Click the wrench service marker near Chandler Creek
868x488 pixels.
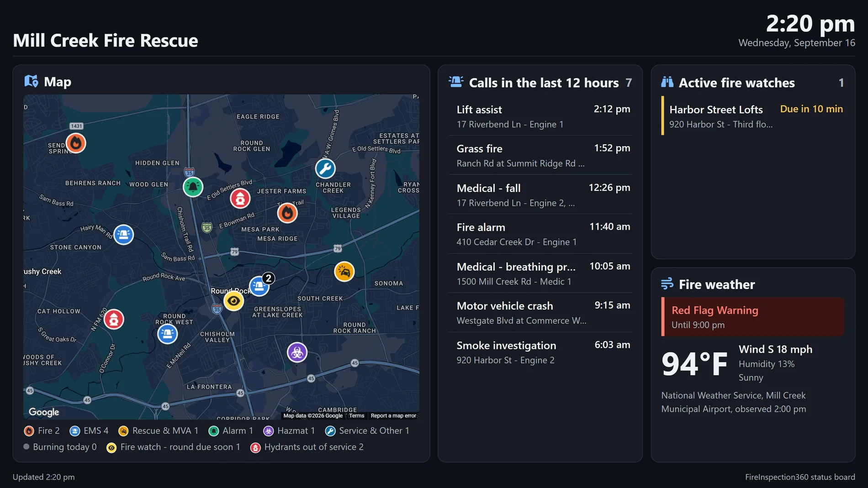[325, 169]
